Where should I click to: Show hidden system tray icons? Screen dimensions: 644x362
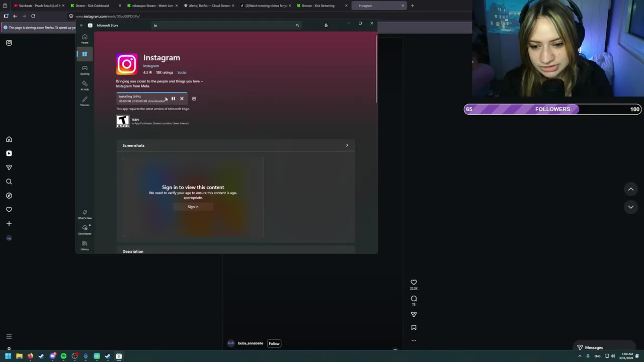coord(580,356)
